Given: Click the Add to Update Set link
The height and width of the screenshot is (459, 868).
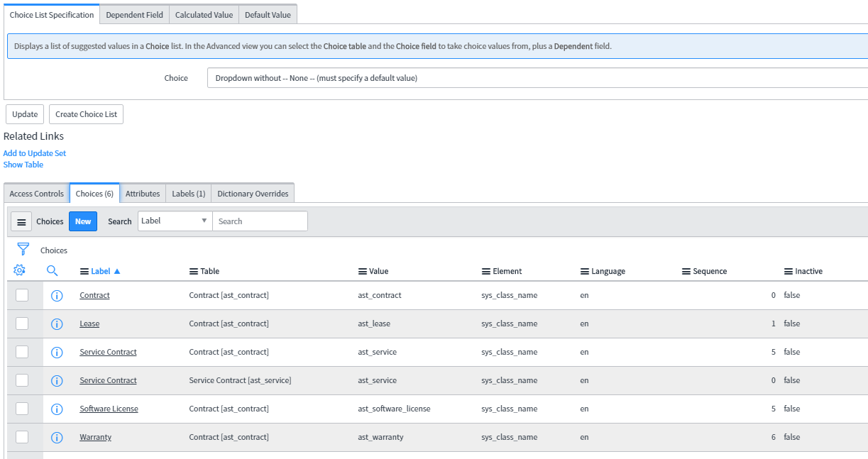Looking at the screenshot, I should [35, 153].
